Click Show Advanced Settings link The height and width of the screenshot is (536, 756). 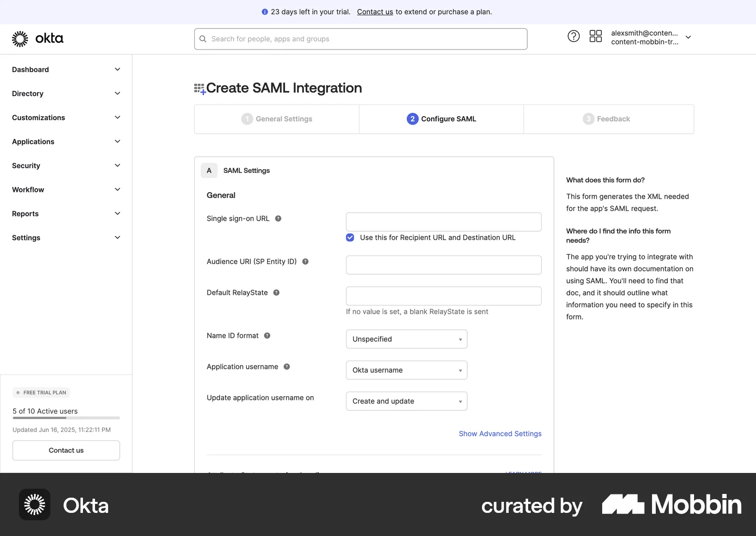500,434
